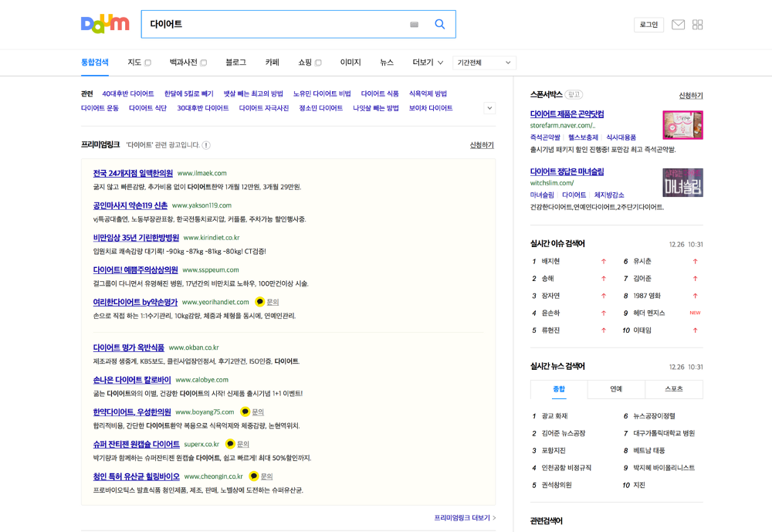The width and height of the screenshot is (772, 532).
Task: Expand the 더보기 menu
Action: 428,63
